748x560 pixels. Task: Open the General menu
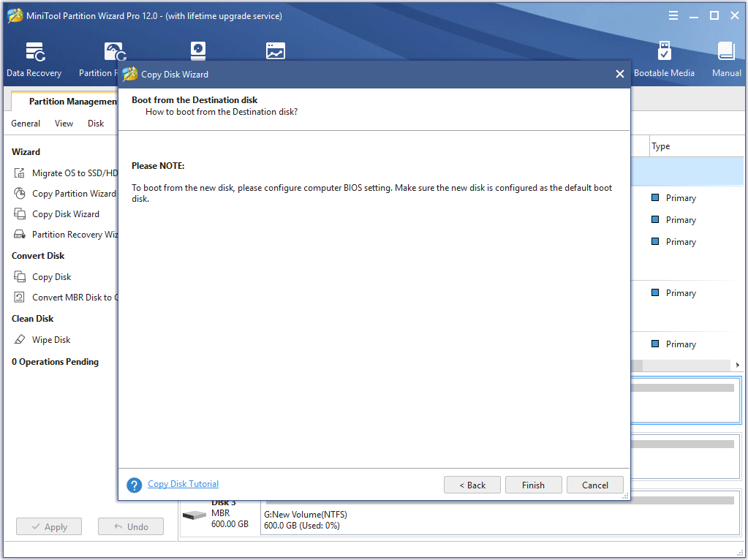tap(26, 123)
